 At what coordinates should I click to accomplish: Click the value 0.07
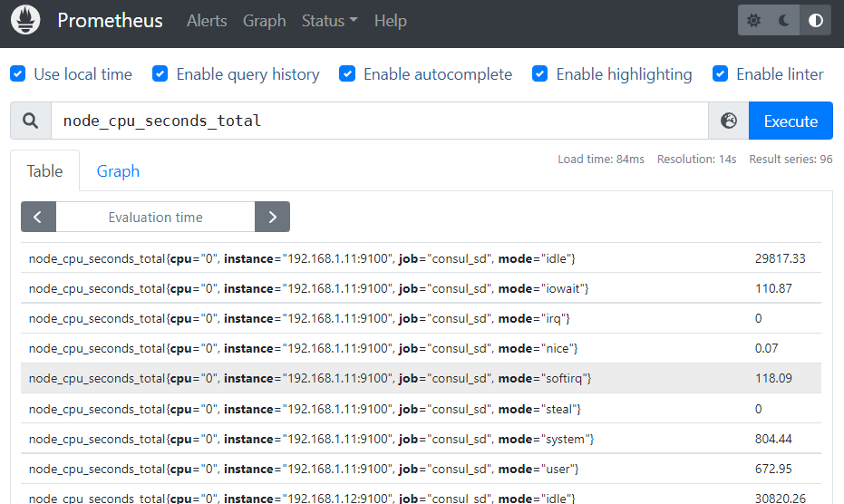767,348
